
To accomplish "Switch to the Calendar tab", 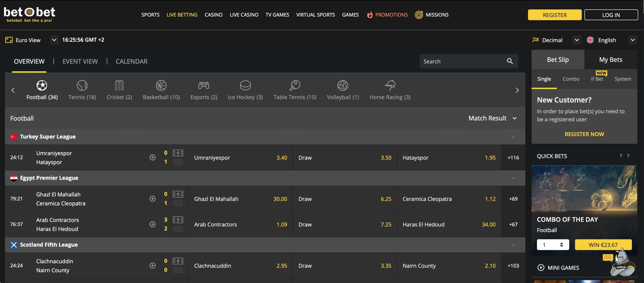I will tap(132, 61).
